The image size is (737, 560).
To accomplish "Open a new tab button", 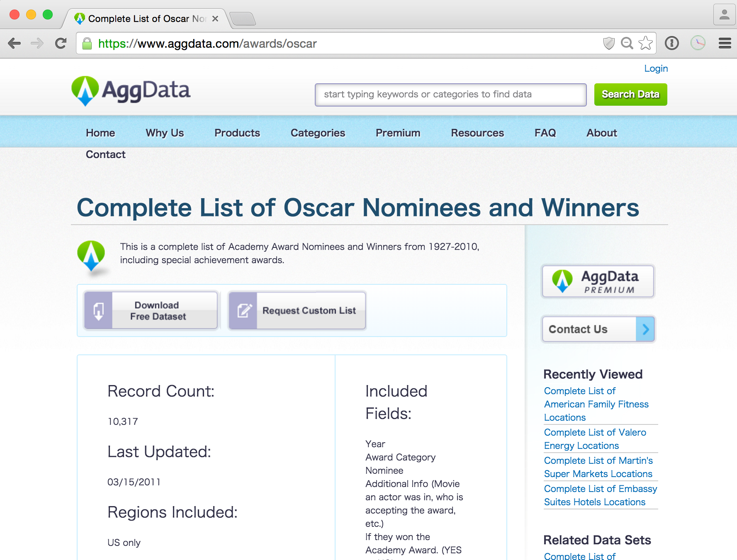I will tap(243, 19).
